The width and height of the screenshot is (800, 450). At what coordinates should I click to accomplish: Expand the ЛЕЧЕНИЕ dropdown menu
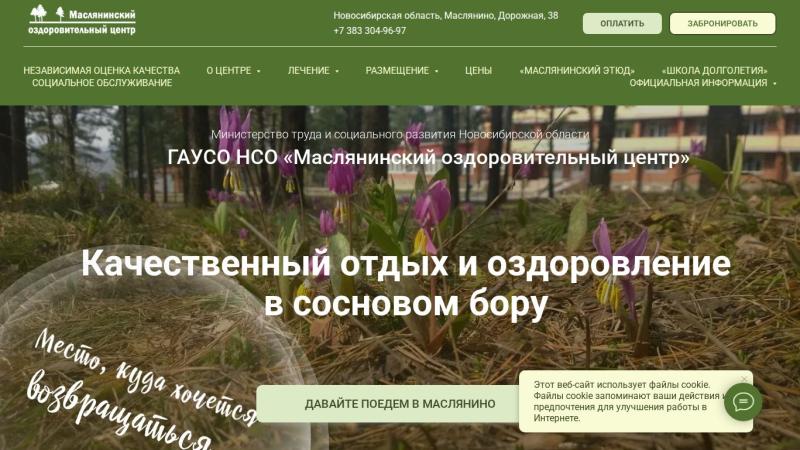313,70
